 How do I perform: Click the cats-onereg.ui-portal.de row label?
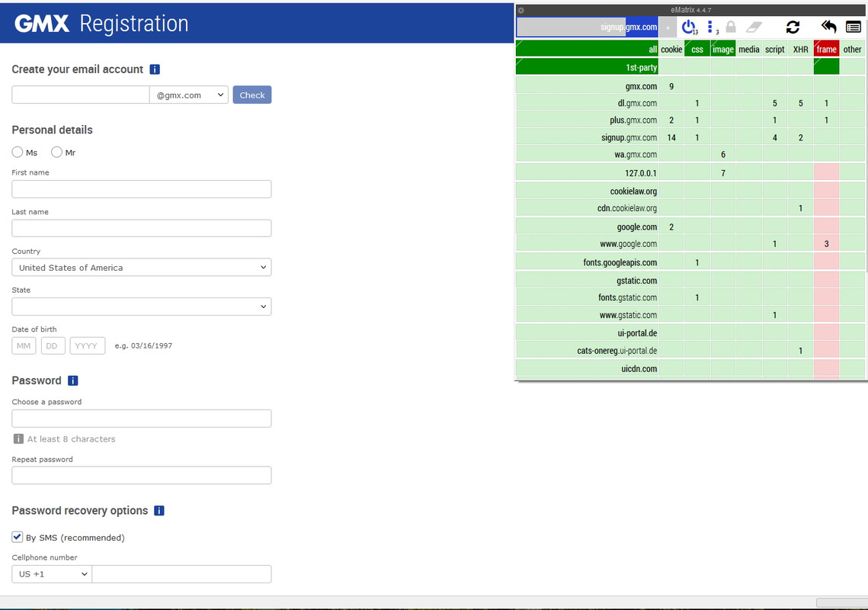[x=588, y=350]
